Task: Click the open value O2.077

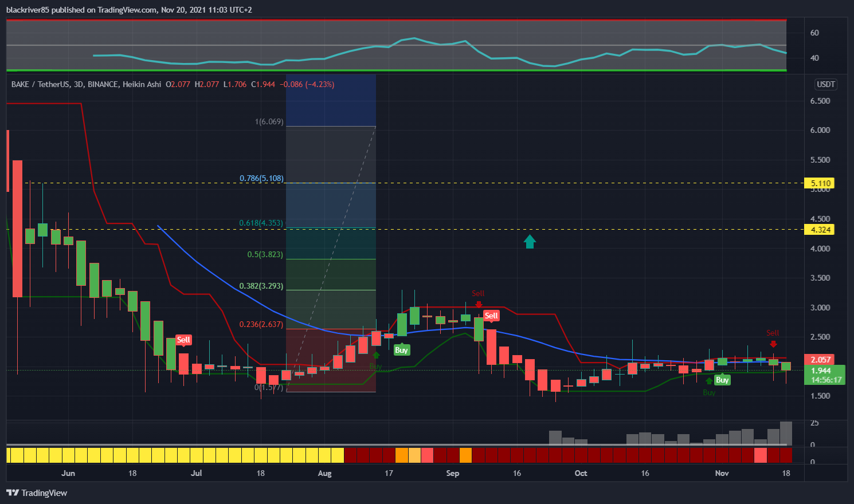Action: pyautogui.click(x=178, y=84)
